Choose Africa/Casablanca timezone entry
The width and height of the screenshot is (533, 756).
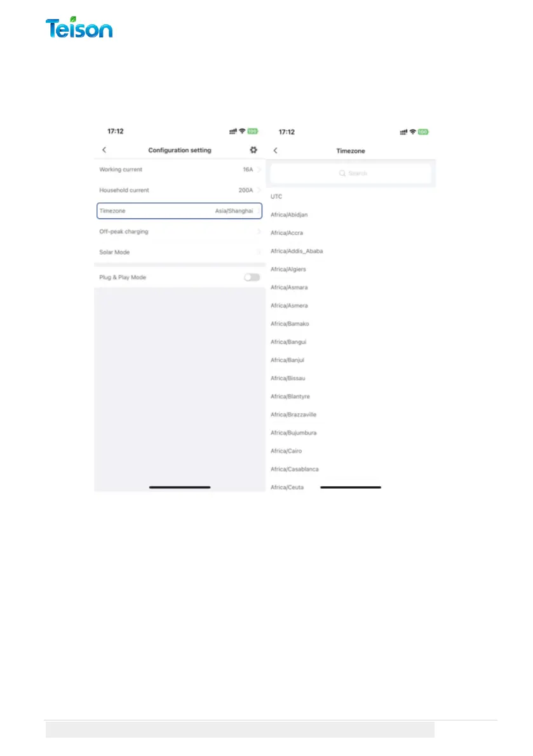(295, 469)
